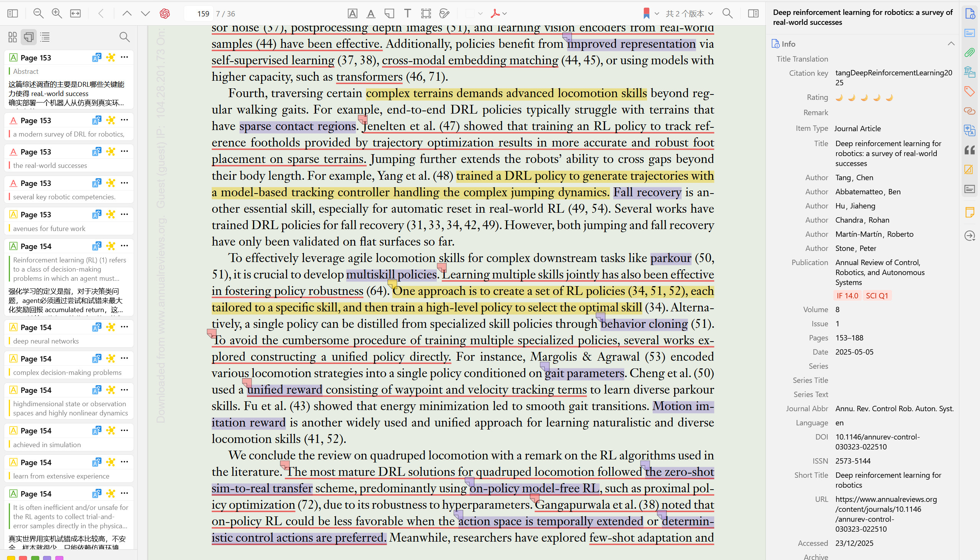The image size is (980, 560).
Task: Select the underline text annotation tool
Action: (x=371, y=13)
